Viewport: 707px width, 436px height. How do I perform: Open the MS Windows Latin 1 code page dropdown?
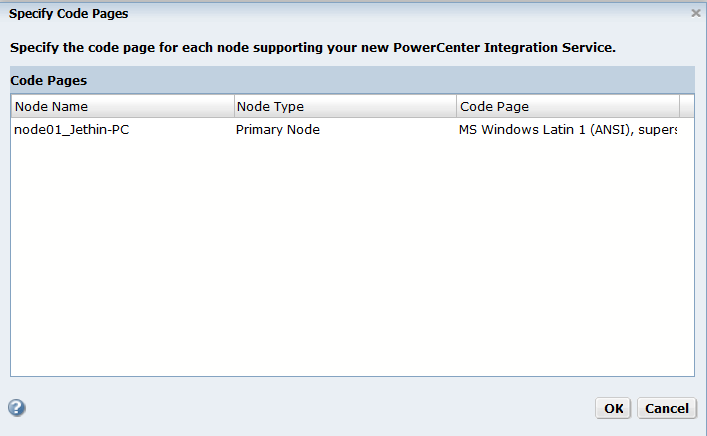[x=567, y=130]
